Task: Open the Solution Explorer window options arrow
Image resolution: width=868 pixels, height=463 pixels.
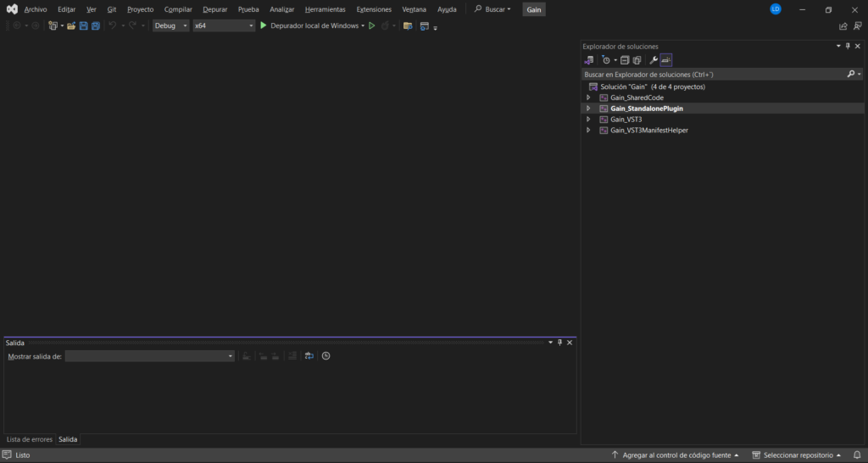Action: (x=838, y=47)
